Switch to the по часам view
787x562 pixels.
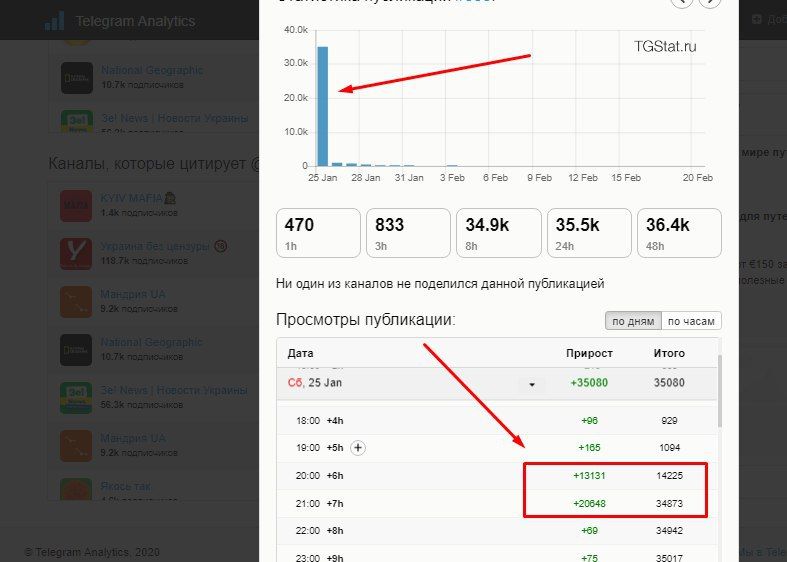coord(691,321)
